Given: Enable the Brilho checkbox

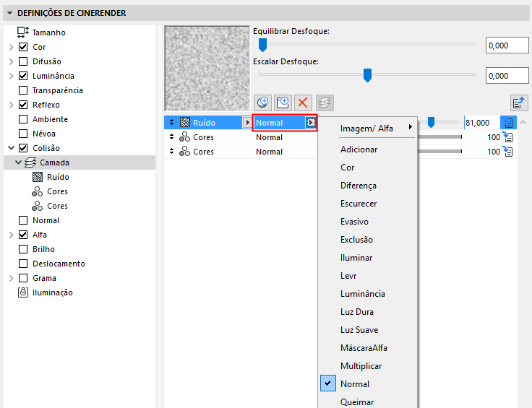Looking at the screenshot, I should pyautogui.click(x=23, y=249).
